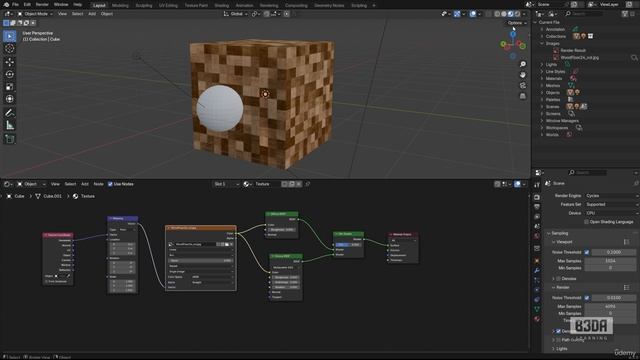Open the viewport Options dropdown
The width and height of the screenshot is (640, 360).
point(517,23)
